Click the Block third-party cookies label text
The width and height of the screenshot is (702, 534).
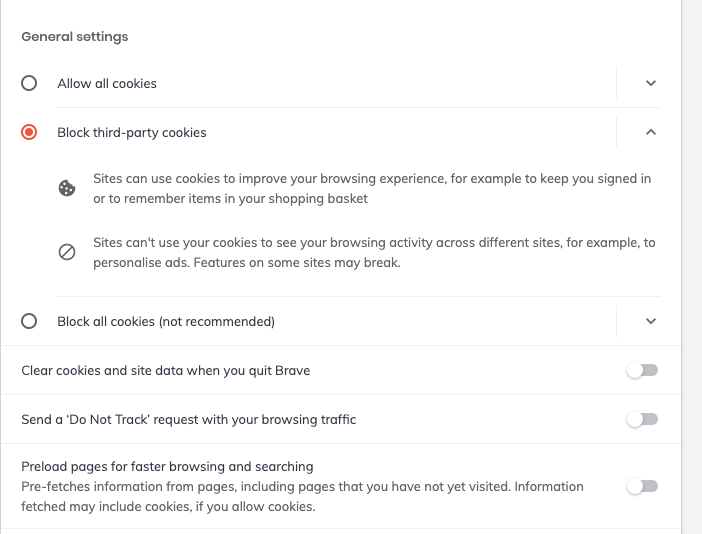[132, 132]
